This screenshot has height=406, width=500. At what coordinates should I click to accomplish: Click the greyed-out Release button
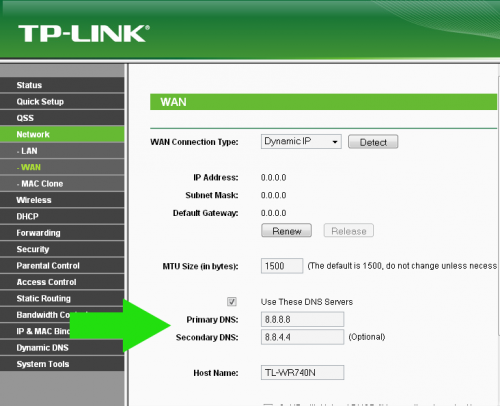pyautogui.click(x=349, y=231)
